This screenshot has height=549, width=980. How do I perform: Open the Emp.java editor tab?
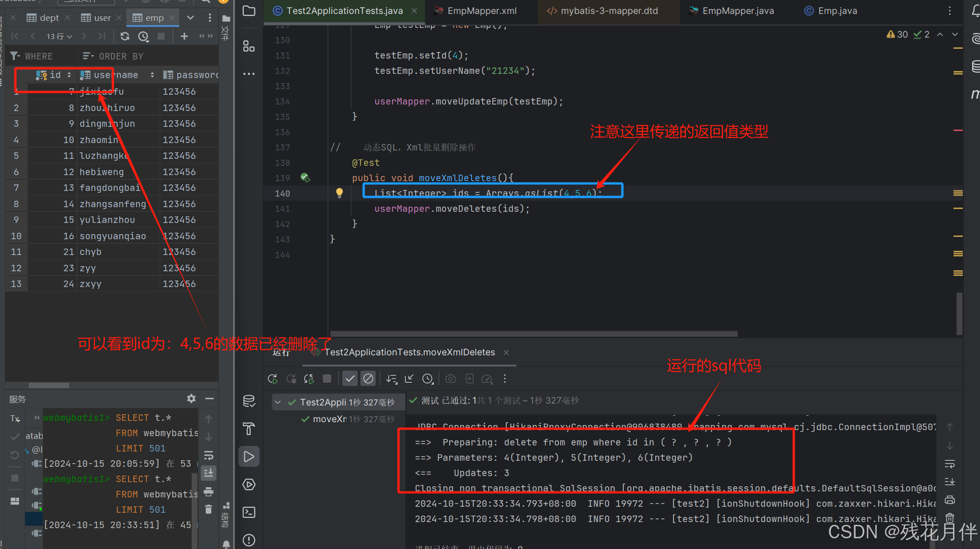pos(837,11)
